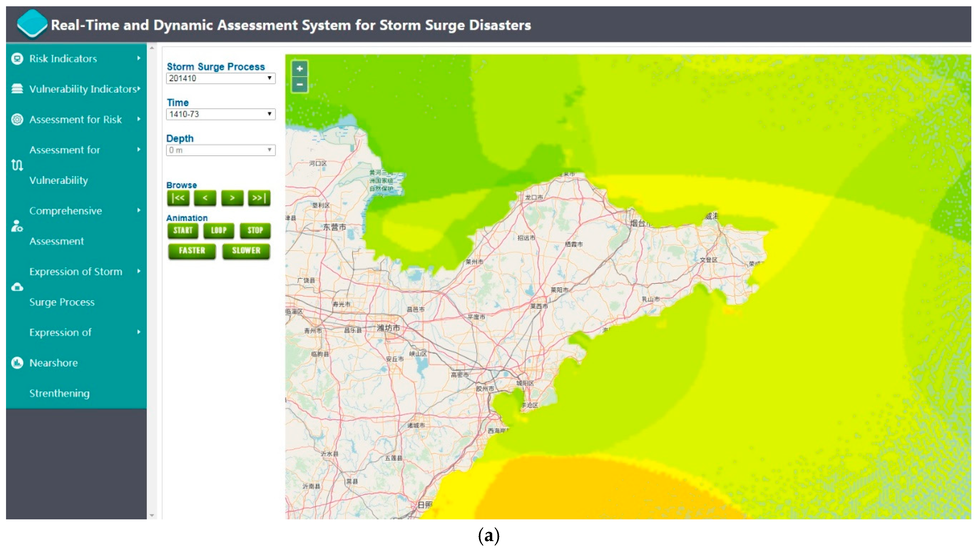The image size is (980, 550).
Task: Click the teal diamond application logo
Action: pyautogui.click(x=32, y=24)
